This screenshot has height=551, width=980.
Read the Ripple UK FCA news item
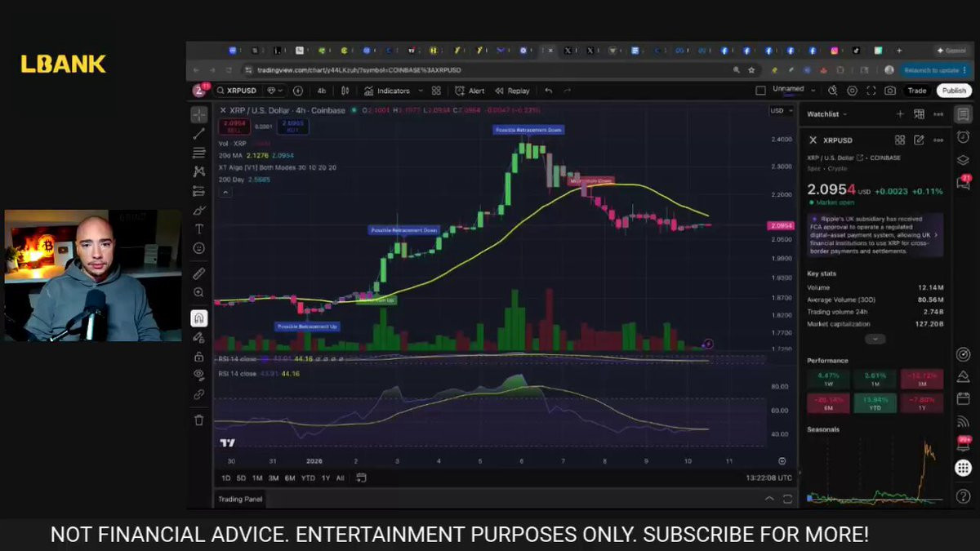(874, 235)
